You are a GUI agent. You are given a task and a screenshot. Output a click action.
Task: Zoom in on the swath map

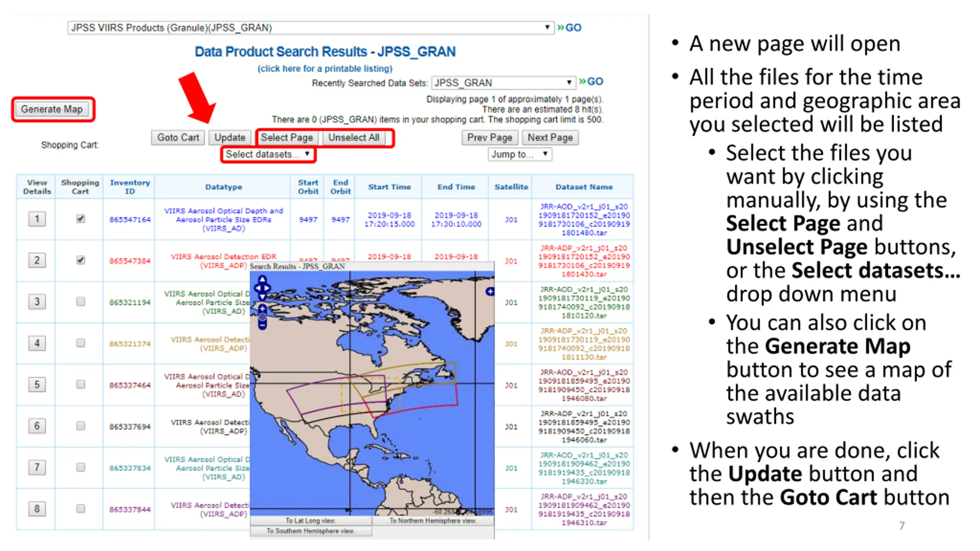tap(262, 308)
